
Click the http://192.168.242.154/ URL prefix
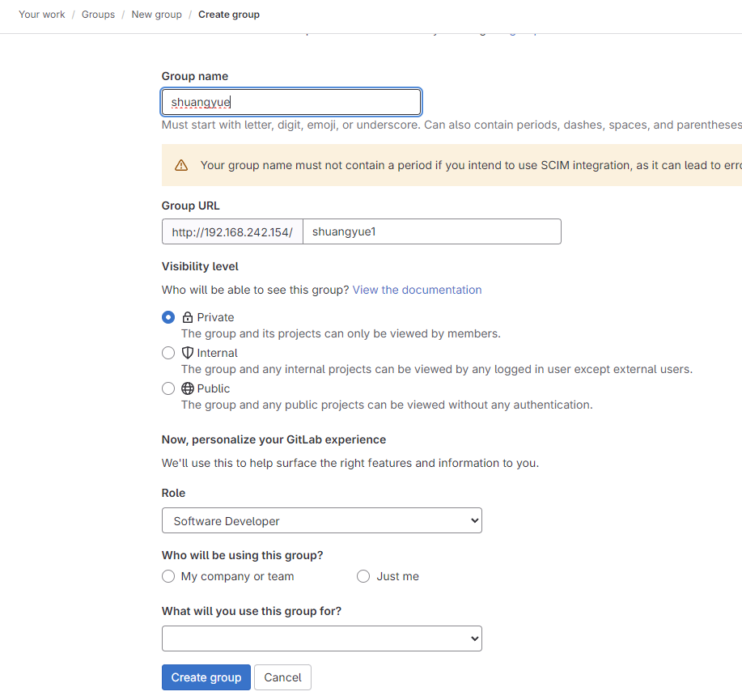pyautogui.click(x=232, y=232)
